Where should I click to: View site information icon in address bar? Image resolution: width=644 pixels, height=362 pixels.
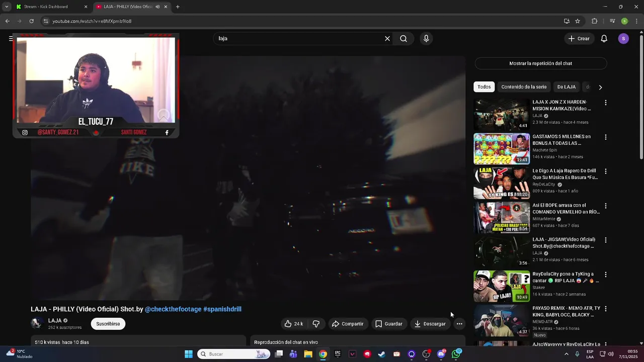pyautogui.click(x=46, y=21)
